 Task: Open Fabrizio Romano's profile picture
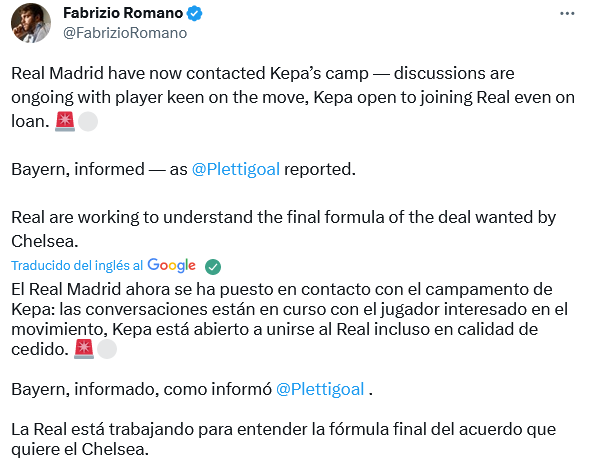[31, 23]
